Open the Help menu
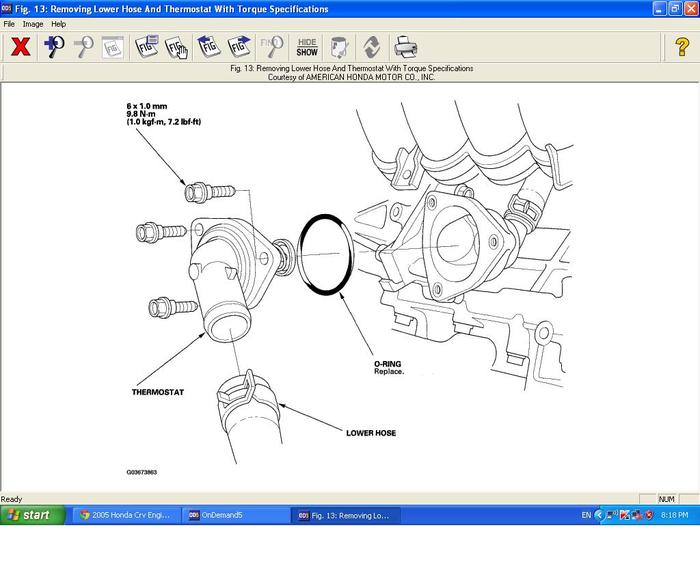The width and height of the screenshot is (700, 571). pos(58,24)
